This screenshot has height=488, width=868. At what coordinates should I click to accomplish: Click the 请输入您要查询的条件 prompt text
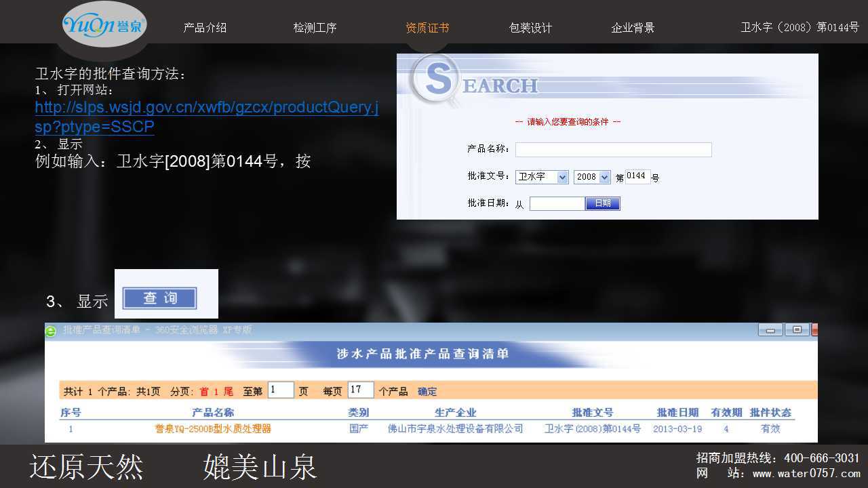(568, 122)
